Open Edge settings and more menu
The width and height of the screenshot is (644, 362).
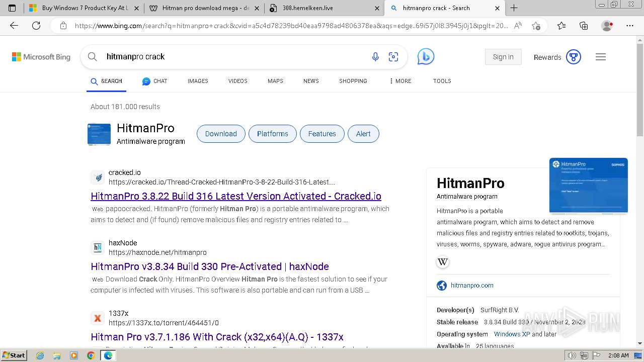630,26
